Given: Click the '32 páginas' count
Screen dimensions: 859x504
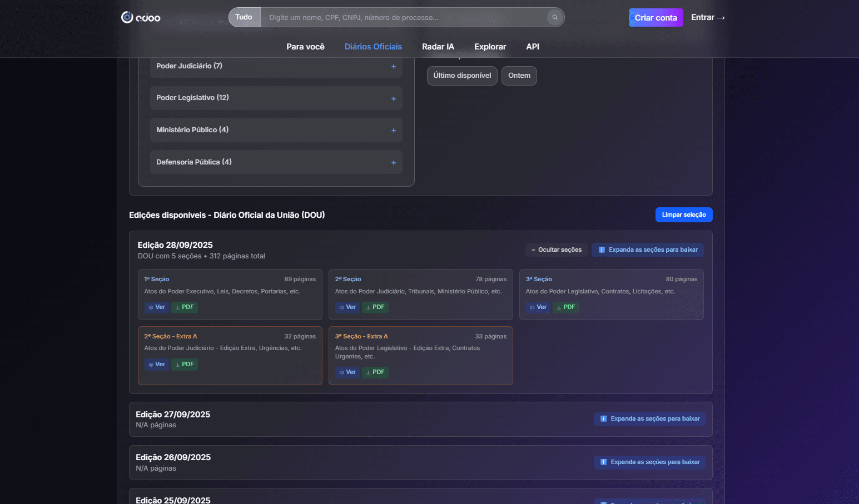Looking at the screenshot, I should click(x=300, y=337).
